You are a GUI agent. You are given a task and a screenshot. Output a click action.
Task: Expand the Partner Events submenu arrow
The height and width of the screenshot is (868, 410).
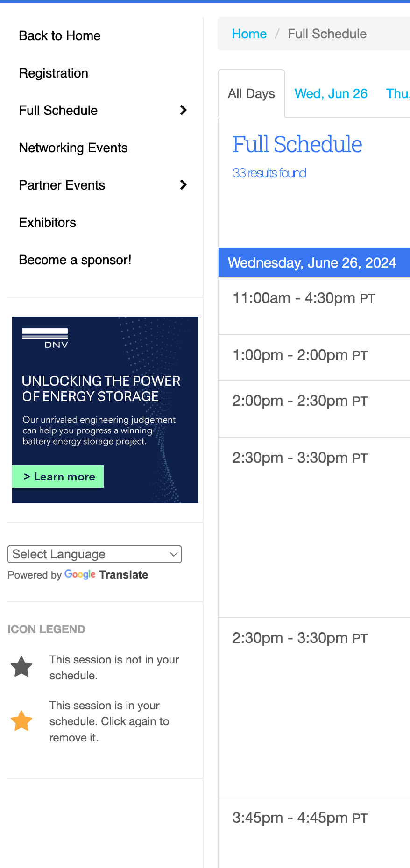click(x=183, y=185)
